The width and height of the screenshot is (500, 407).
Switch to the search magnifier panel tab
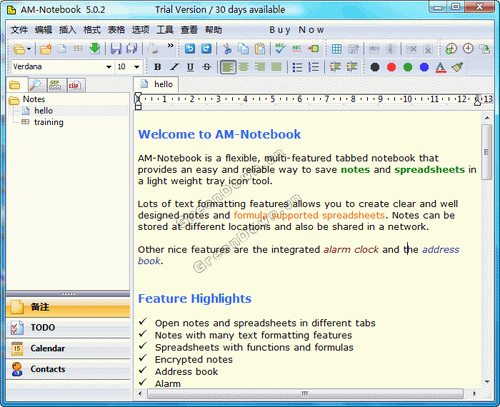pyautogui.click(x=35, y=85)
